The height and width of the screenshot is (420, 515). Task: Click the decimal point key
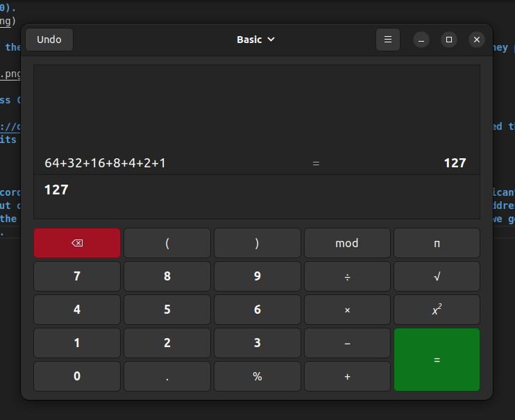tap(167, 376)
